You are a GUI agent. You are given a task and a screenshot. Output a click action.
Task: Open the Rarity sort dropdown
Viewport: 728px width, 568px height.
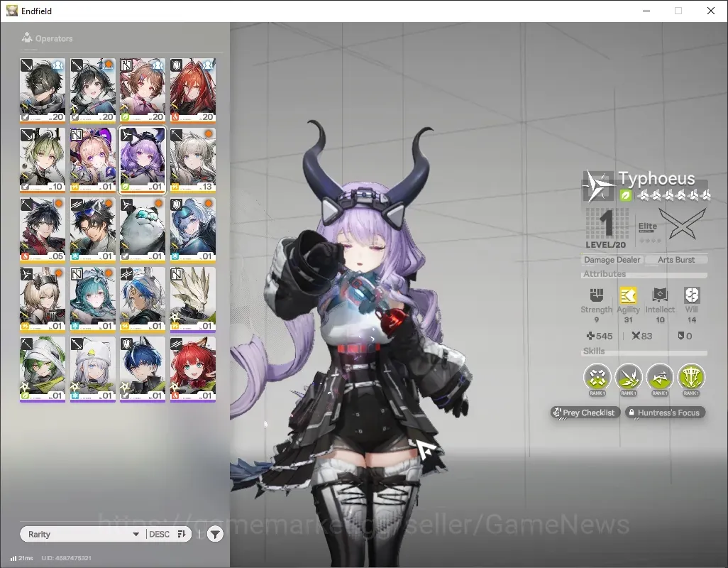[x=84, y=534]
